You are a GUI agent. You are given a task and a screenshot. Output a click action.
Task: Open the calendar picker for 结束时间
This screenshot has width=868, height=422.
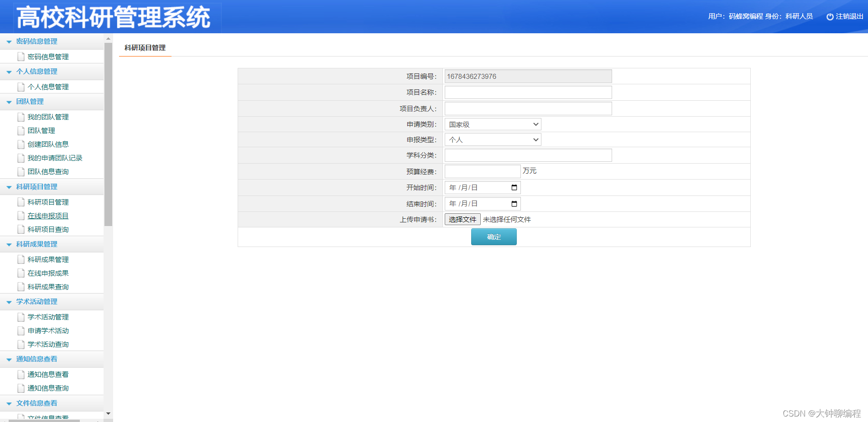pyautogui.click(x=513, y=203)
